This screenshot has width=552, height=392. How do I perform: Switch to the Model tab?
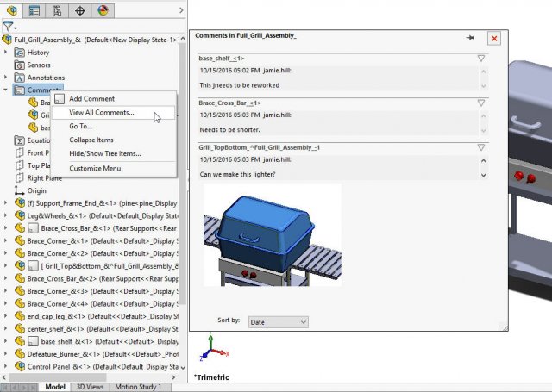55,387
